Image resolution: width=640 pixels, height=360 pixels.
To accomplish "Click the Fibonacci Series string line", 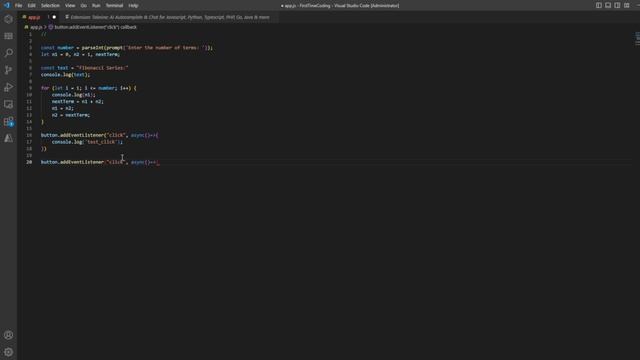I will pyautogui.click(x=84, y=68).
